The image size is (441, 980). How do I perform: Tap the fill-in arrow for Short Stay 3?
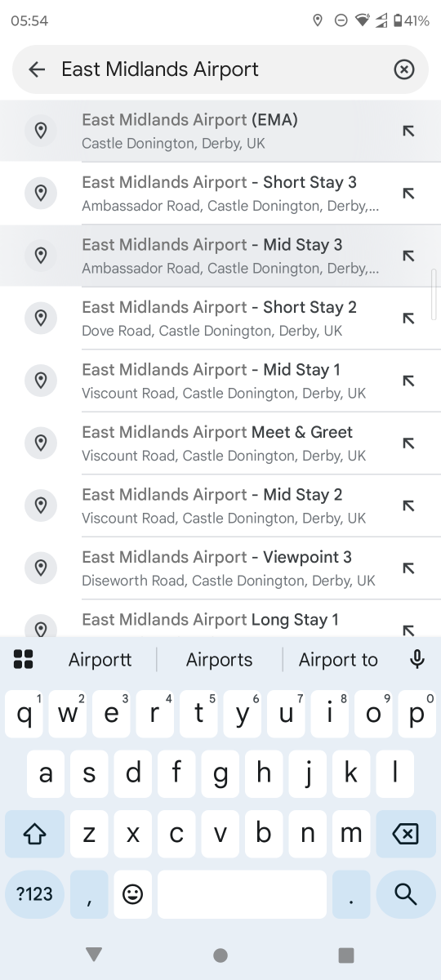(x=408, y=194)
